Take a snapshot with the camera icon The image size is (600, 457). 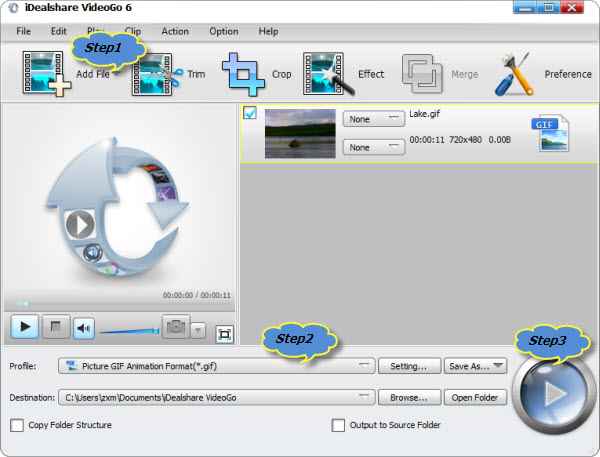[176, 327]
